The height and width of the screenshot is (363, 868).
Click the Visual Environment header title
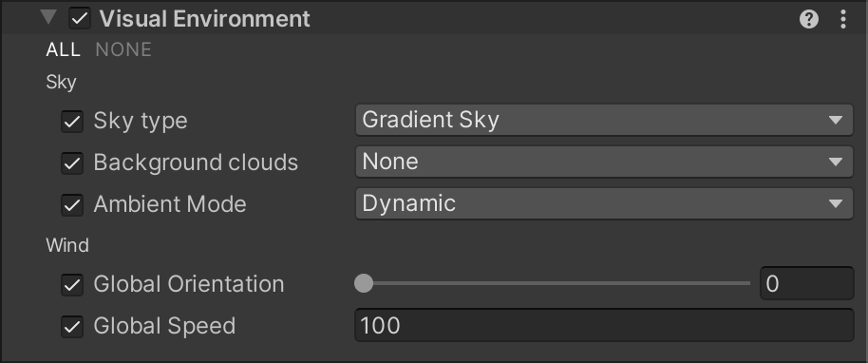coord(205,19)
